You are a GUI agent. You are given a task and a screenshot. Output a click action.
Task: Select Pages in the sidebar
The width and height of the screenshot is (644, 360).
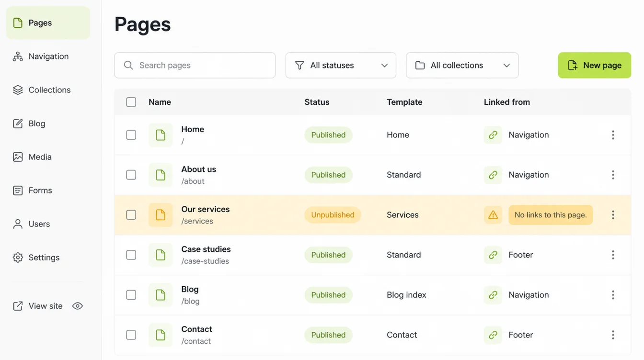(48, 22)
